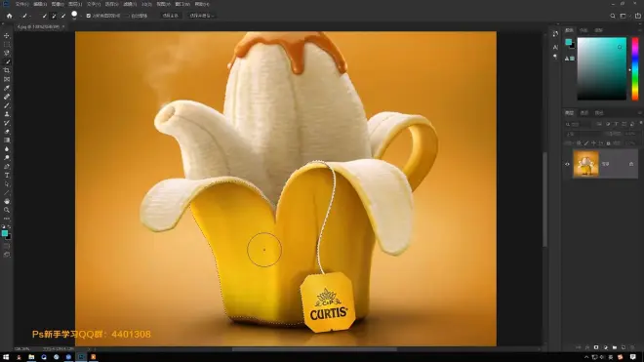
Task: Switch to the Channels tab
Action: pos(584,113)
